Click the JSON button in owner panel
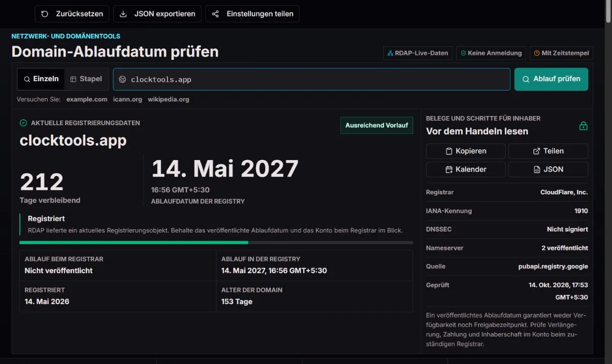Screen dimensions: 612x364 click(x=548, y=169)
